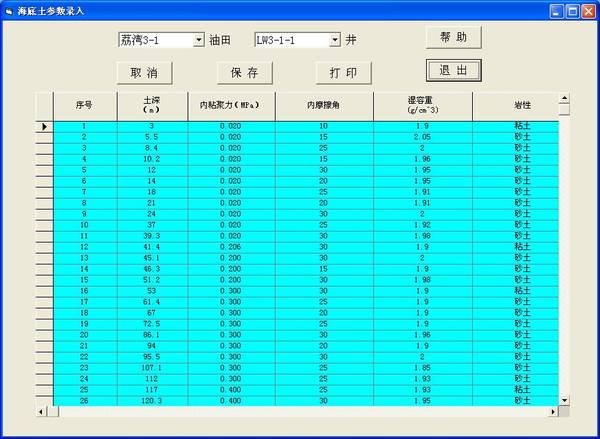Viewport: 600px width, 439px height.
Task: Open the 荔湾3-1 oilfield dropdown
Action: pos(198,40)
